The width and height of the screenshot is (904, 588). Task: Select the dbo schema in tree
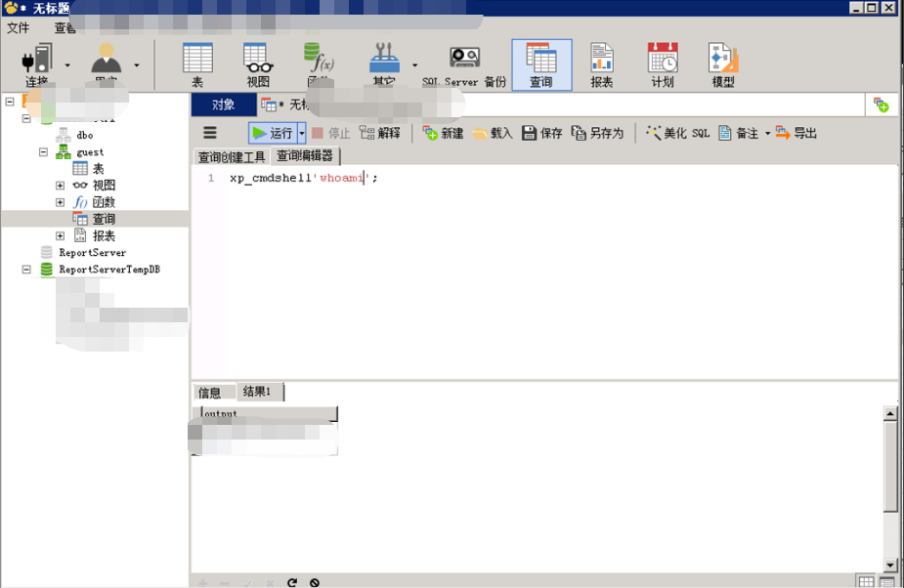(x=85, y=135)
